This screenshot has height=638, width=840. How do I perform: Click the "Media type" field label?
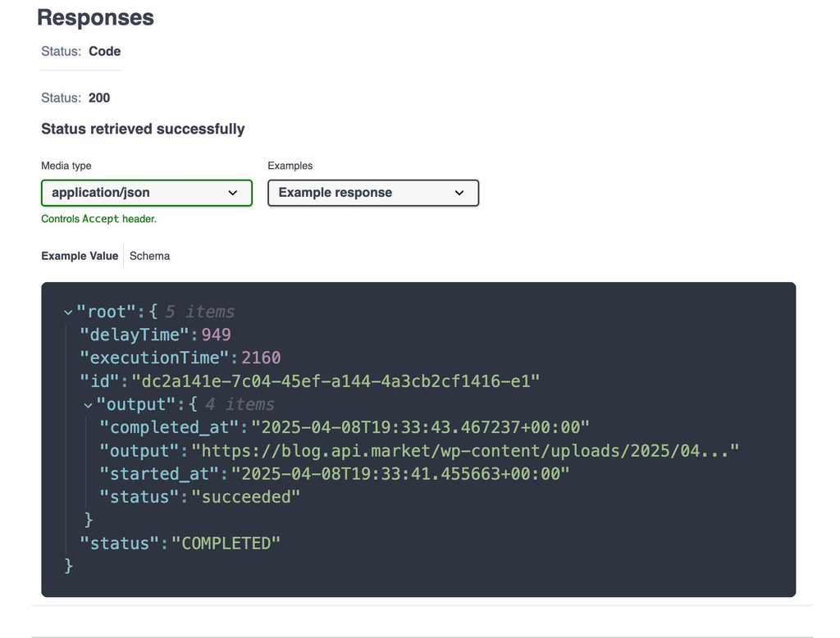point(66,166)
